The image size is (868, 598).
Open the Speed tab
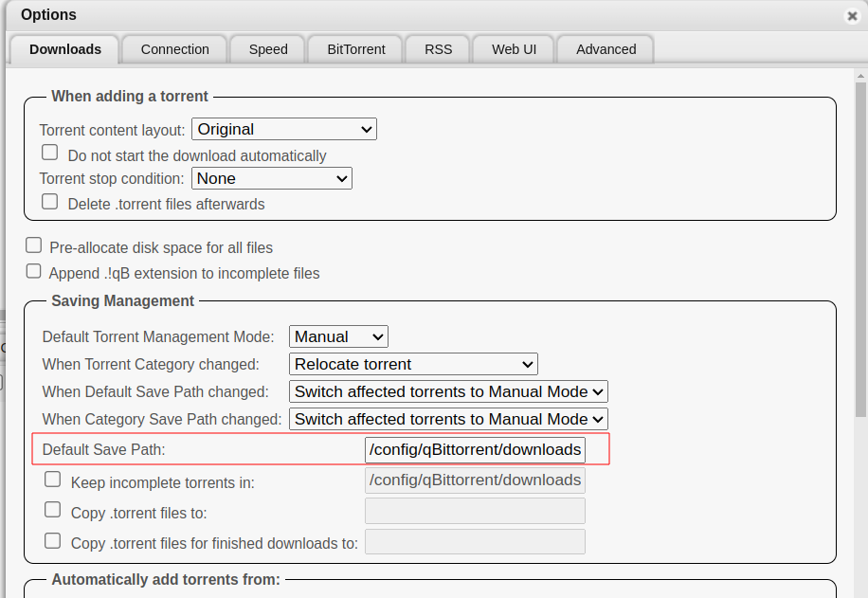coord(268,49)
